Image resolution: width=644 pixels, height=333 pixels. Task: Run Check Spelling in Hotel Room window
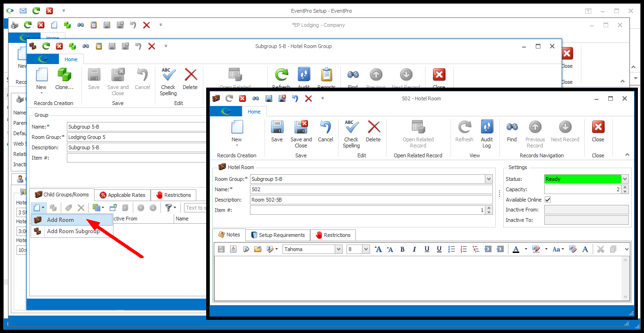coord(351,134)
